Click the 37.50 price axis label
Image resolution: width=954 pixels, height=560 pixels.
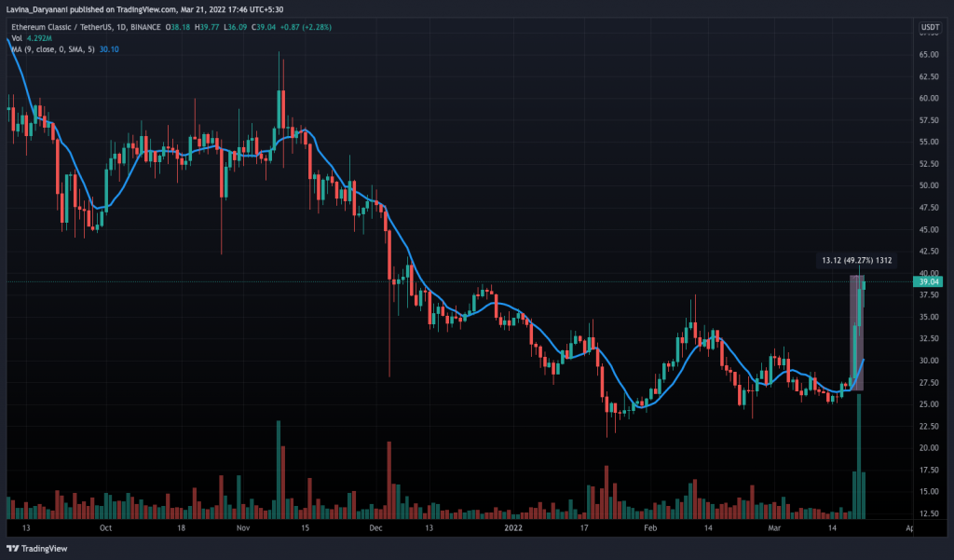(929, 295)
